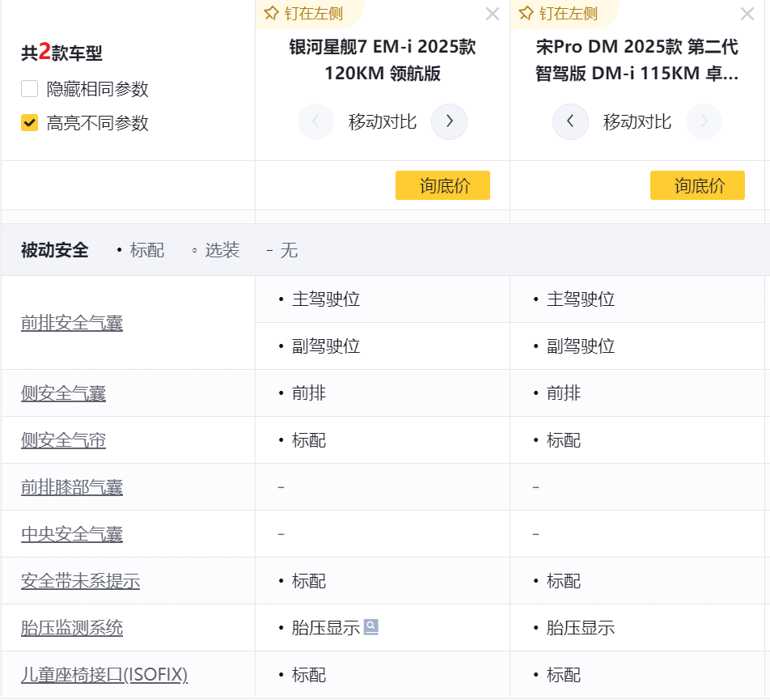Open 侧安全气囊 parameter link
This screenshot has height=700, width=770.
coord(63,393)
